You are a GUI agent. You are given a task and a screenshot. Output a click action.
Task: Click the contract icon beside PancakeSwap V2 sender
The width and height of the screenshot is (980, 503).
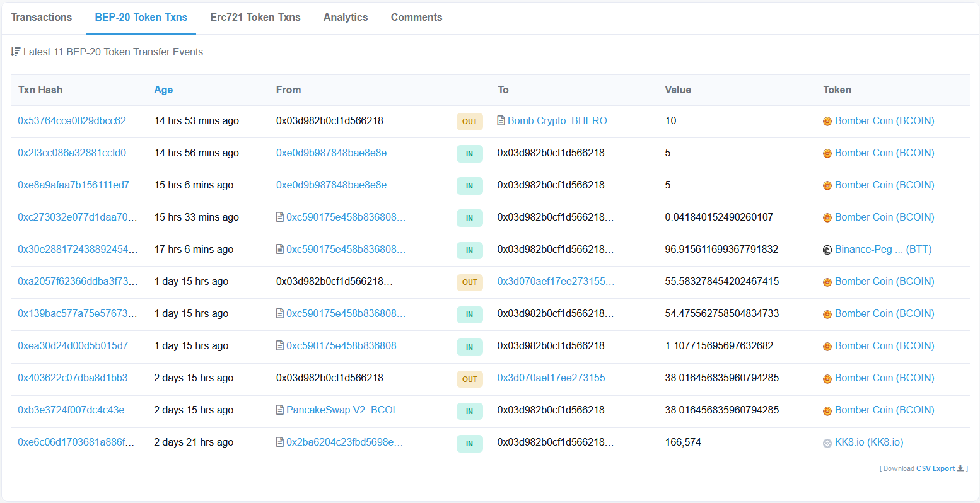(280, 410)
